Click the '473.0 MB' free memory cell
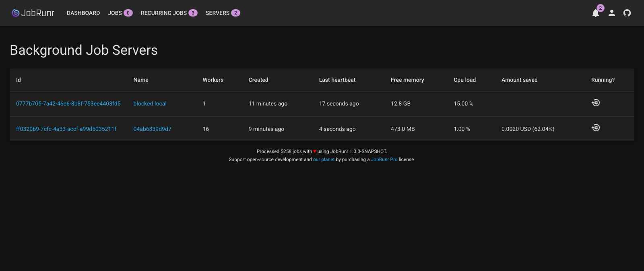 (x=402, y=129)
